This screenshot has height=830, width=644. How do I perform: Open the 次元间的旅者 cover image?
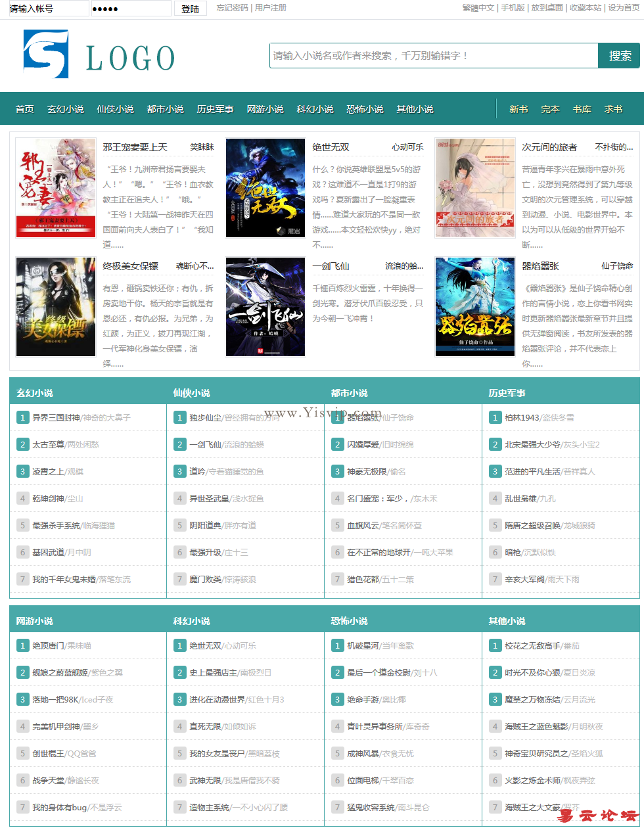coord(475,188)
